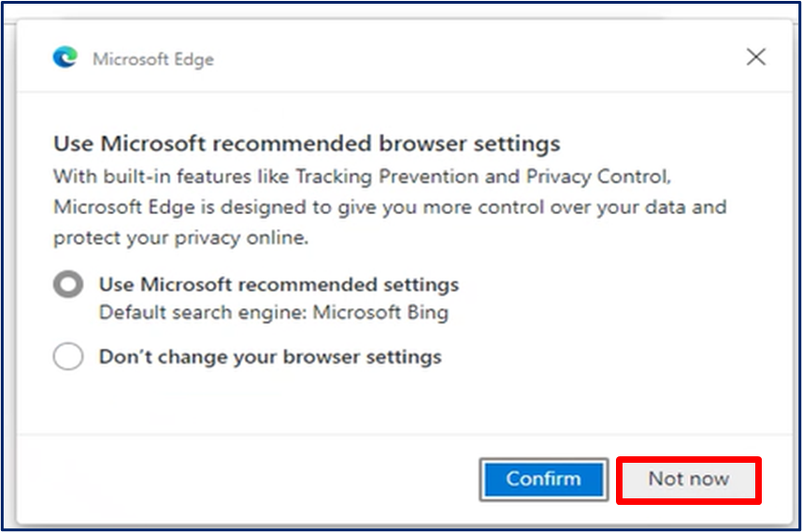Click the empty header space right of the title

[476, 58]
